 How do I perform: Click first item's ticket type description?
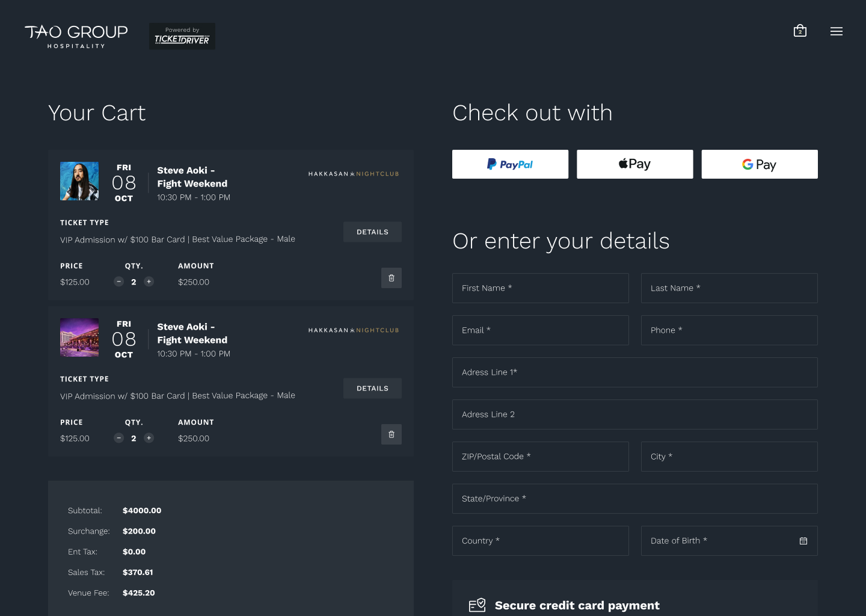pyautogui.click(x=177, y=239)
